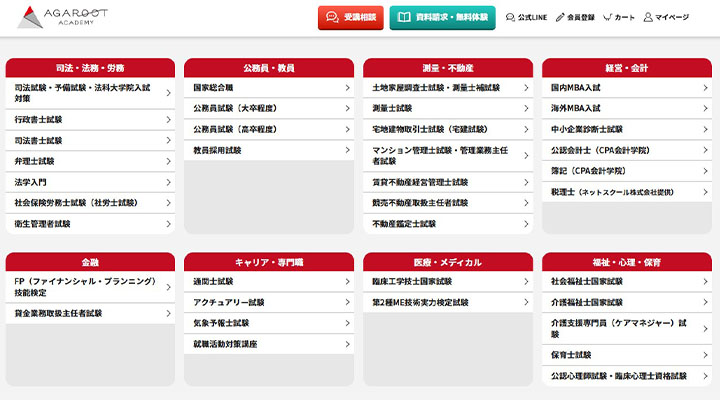This screenshot has width=720, height=400.
Task: Open the 公式LINE link
Action: click(x=526, y=17)
